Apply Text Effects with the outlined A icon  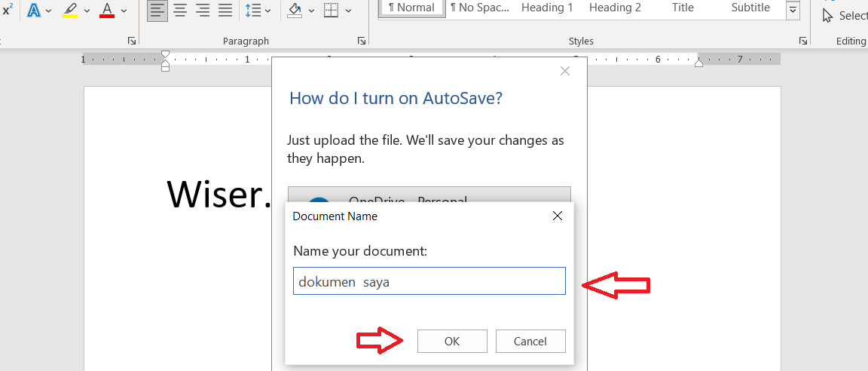[x=34, y=11]
